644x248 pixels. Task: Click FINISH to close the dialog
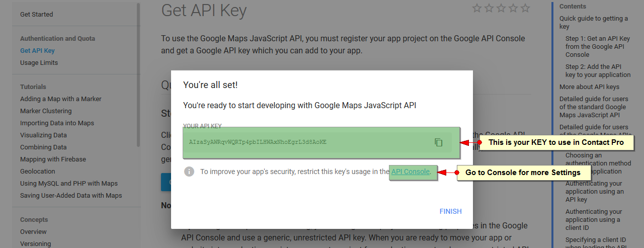[450, 211]
